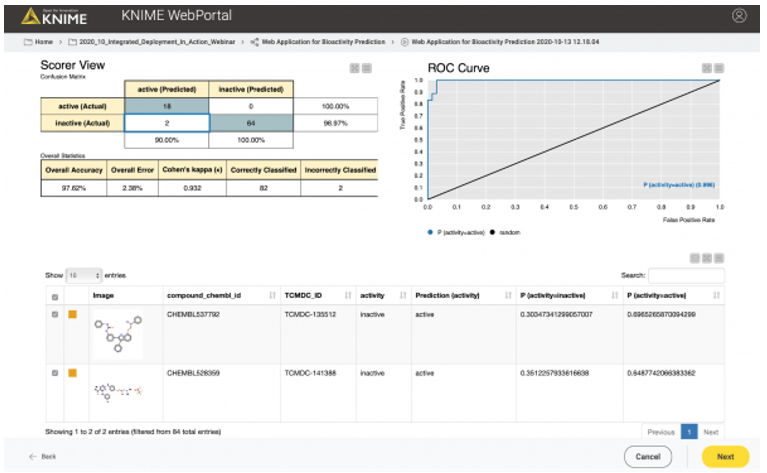
Task: Click the ROC Curve fullscreen icon
Action: [706, 68]
